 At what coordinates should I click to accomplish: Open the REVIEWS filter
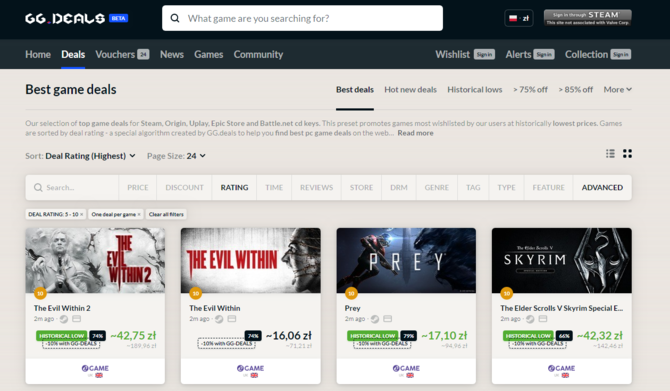(x=316, y=188)
